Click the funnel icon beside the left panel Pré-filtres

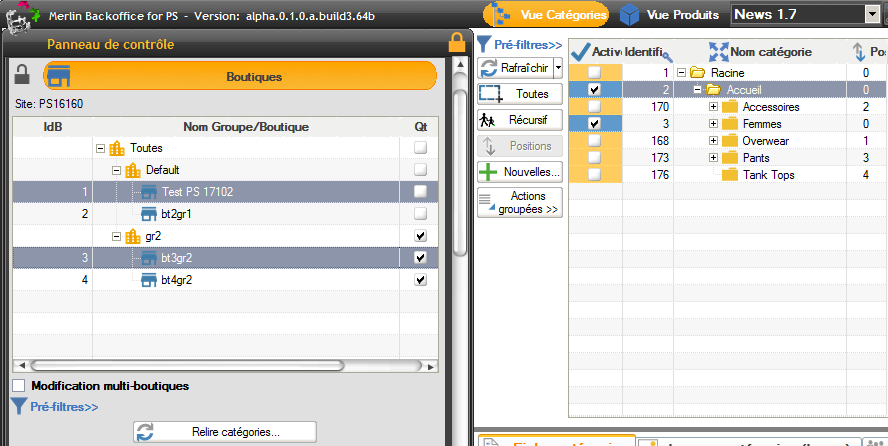(19, 406)
